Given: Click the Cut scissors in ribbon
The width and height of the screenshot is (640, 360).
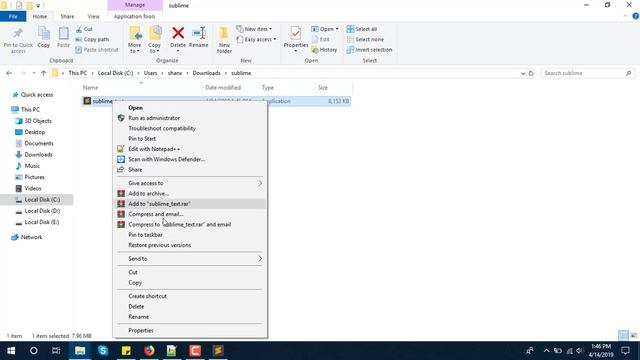Looking at the screenshot, I should coord(84,29).
